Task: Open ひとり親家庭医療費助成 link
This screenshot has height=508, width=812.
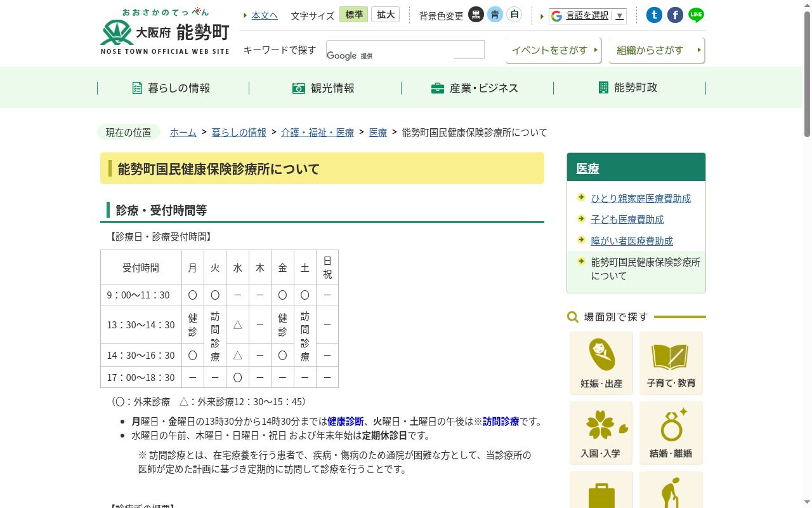Action: point(641,198)
